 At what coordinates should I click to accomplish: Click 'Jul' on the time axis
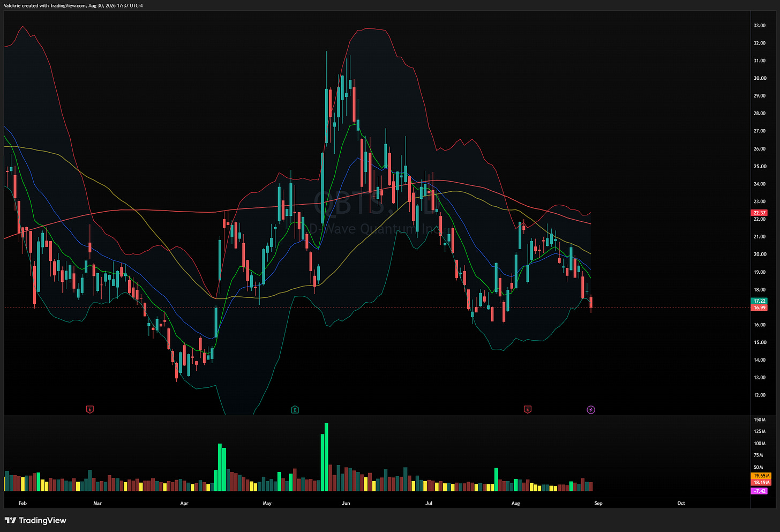pos(429,503)
